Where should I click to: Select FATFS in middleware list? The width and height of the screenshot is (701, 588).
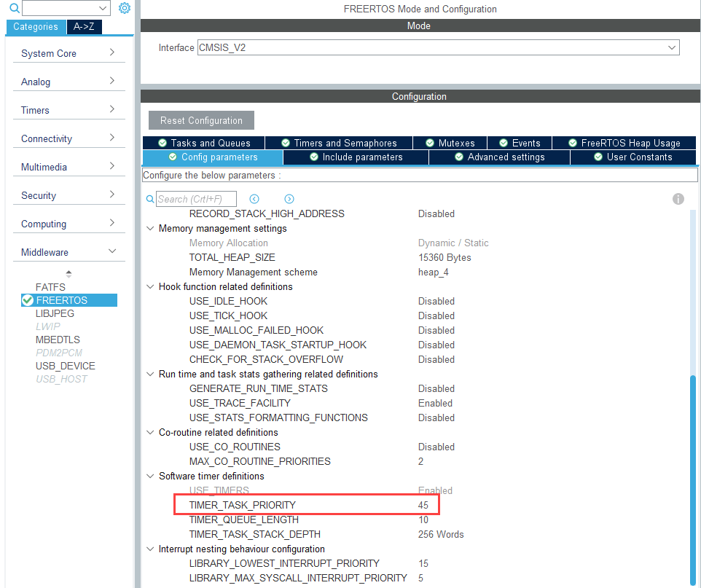point(50,287)
